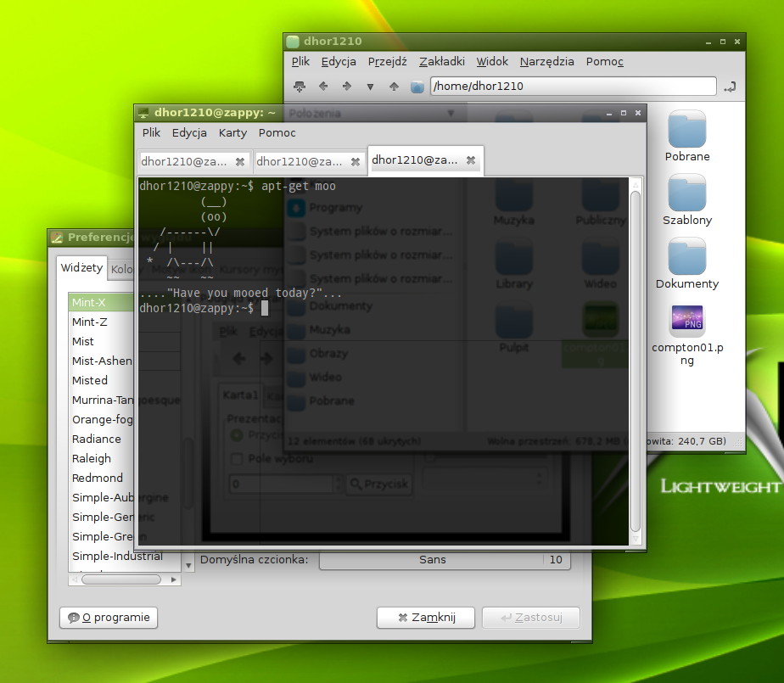Open Edycja menu in file manager
Image resolution: width=784 pixels, height=683 pixels.
339,61
